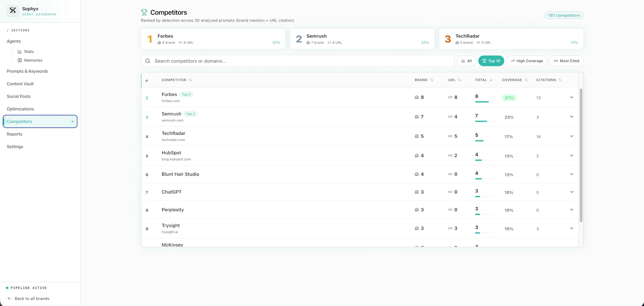Open Optimizations section
Viewport: 644px width, 306px height.
click(x=21, y=109)
